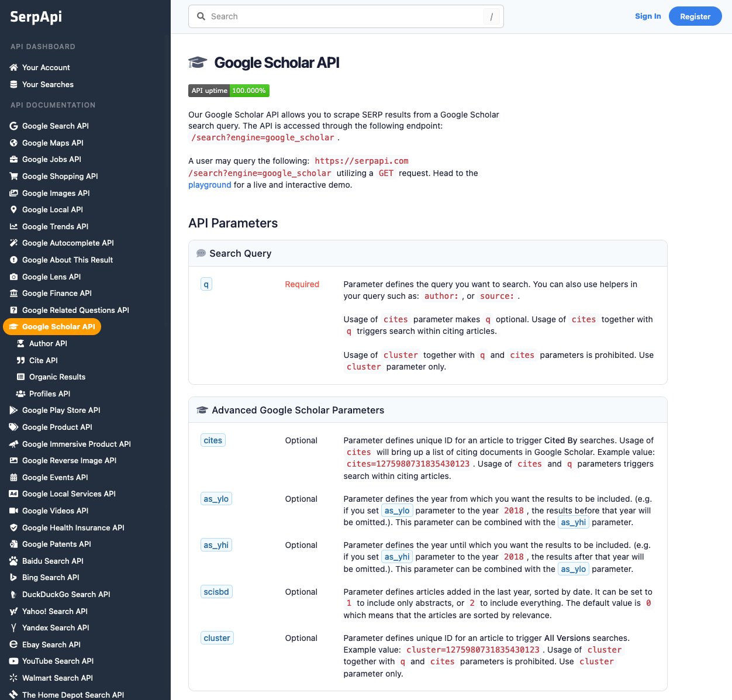Click the as_ylo parameter tag in left column
This screenshot has width=732, height=700.
pyautogui.click(x=216, y=499)
